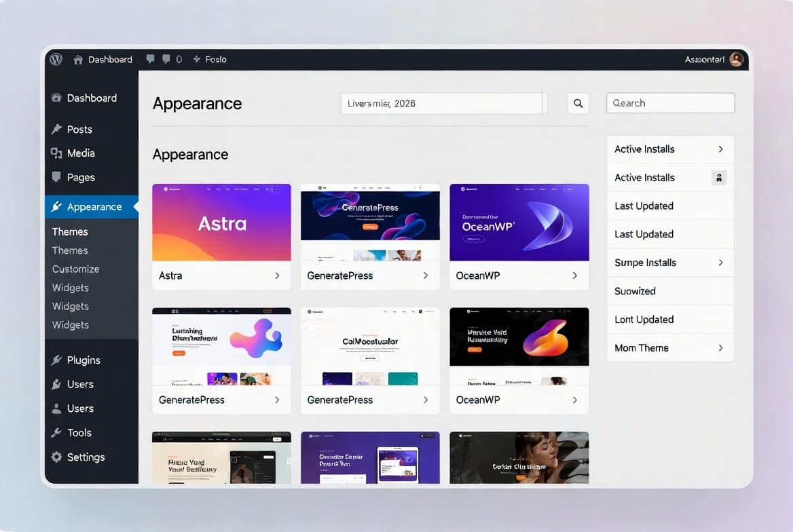Click the Last Updated filter link
The height and width of the screenshot is (532, 793).
click(644, 206)
